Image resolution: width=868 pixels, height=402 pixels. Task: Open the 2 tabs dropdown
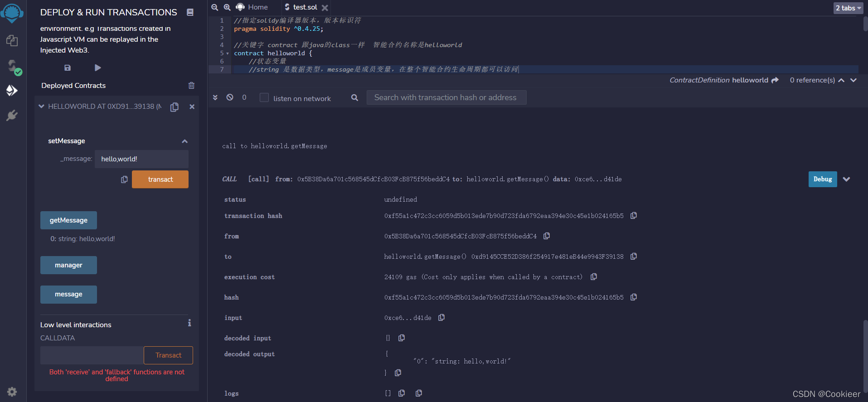(848, 8)
